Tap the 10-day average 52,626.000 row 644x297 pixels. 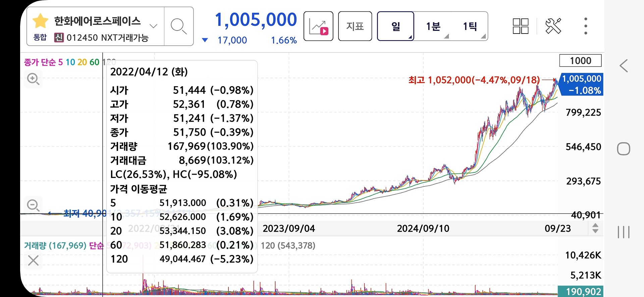[x=182, y=217]
